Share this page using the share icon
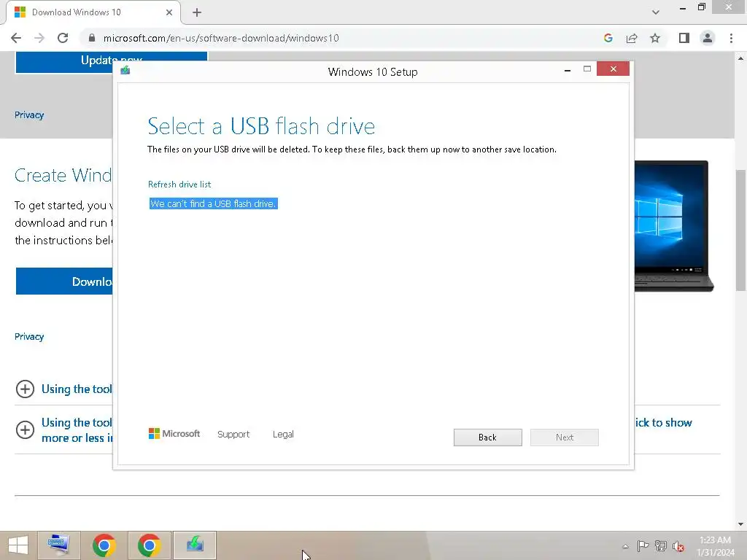747x560 pixels. point(632,38)
